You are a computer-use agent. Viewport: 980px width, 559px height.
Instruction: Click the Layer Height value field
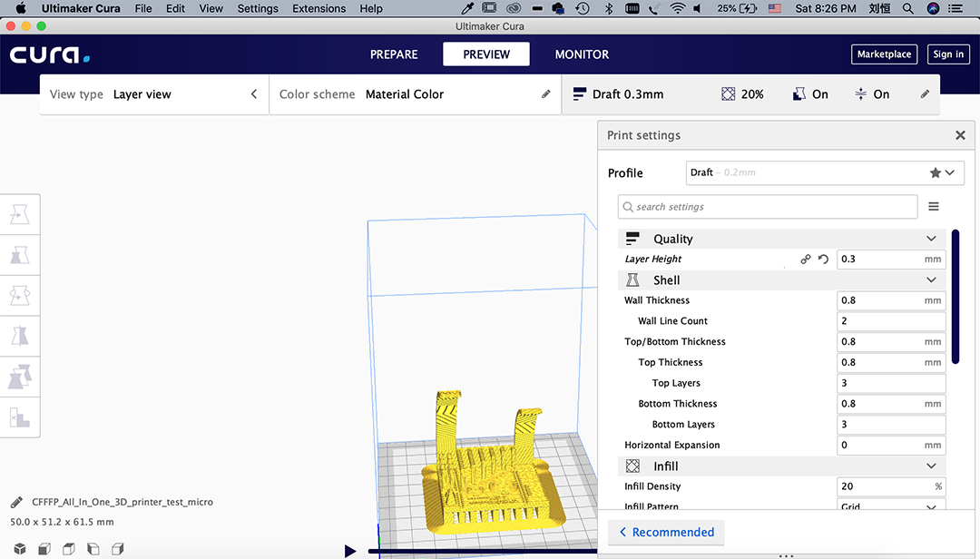[891, 259]
